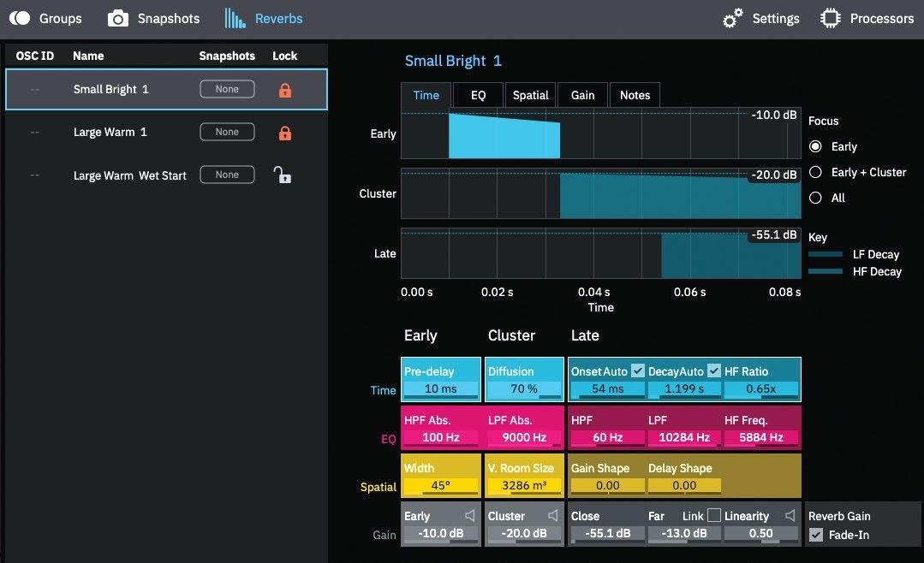Lock the Large Warm Wet Start reverb
The image size is (924, 563).
point(283,175)
